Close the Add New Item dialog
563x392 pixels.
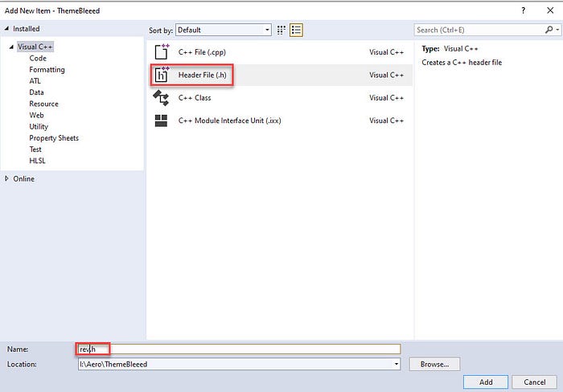[x=550, y=10]
